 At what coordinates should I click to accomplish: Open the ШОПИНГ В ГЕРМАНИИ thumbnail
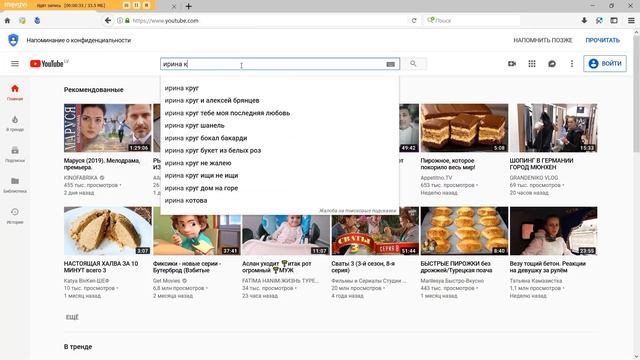coord(553,128)
